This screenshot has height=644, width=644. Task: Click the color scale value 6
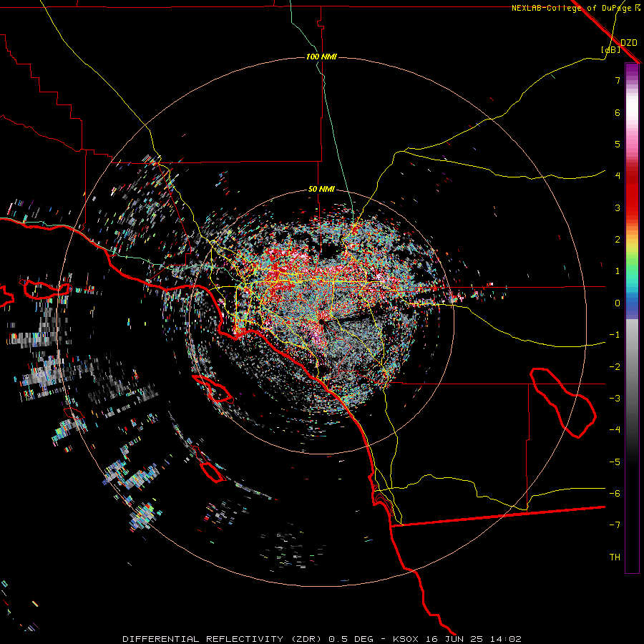pos(618,112)
